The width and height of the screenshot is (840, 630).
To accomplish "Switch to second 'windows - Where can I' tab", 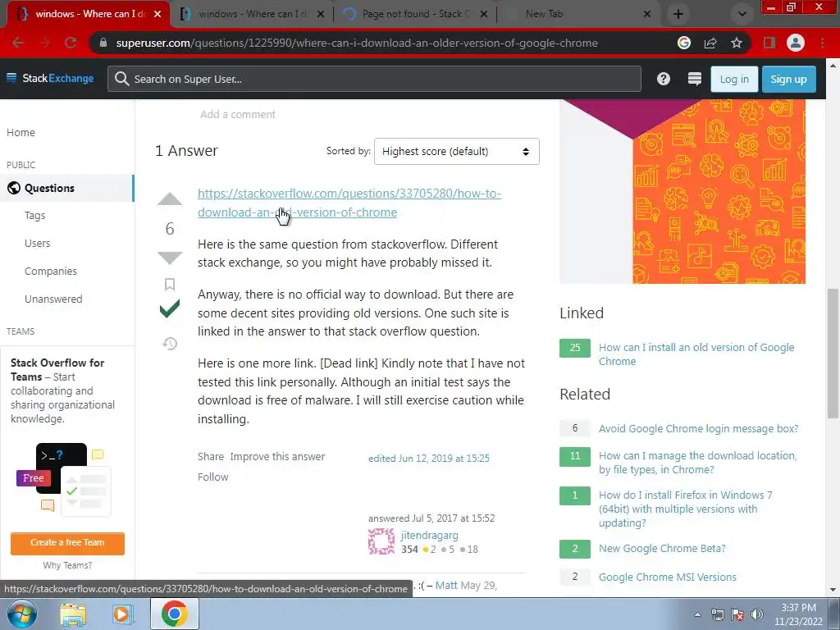I will (252, 14).
